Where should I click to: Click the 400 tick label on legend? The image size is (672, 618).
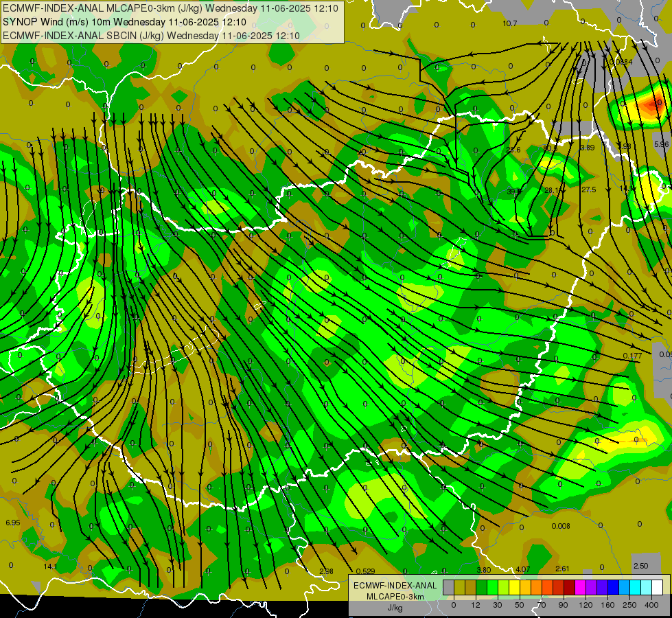pos(651,605)
